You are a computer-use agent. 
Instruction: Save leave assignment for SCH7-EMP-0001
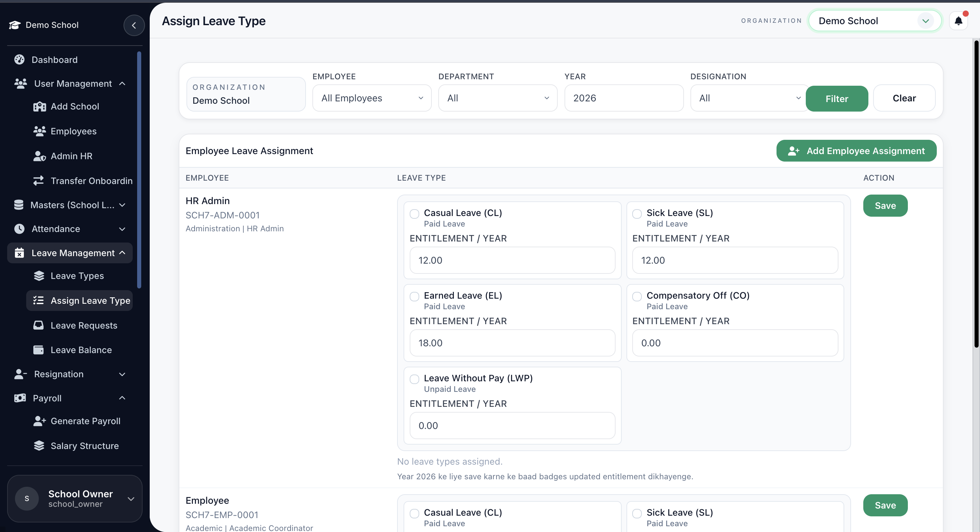click(x=885, y=505)
